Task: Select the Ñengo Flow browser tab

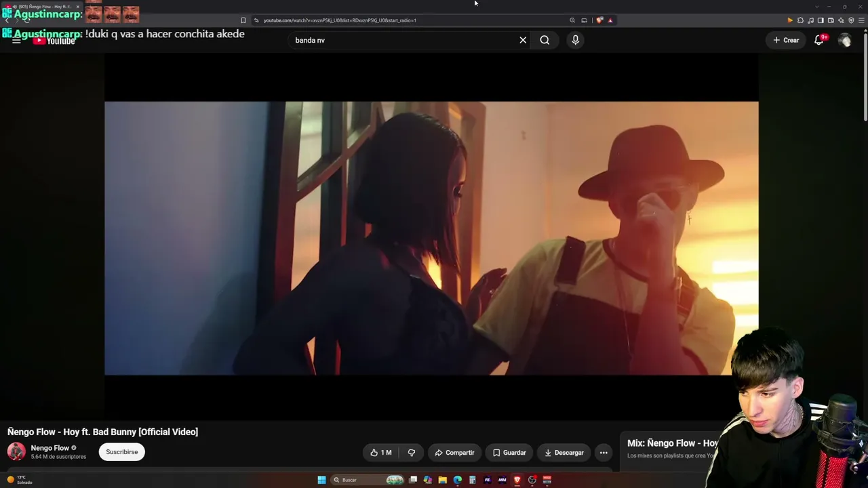Action: (x=42, y=7)
